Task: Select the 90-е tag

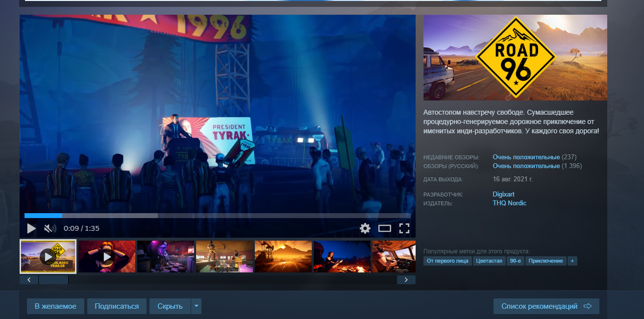Action: point(515,261)
